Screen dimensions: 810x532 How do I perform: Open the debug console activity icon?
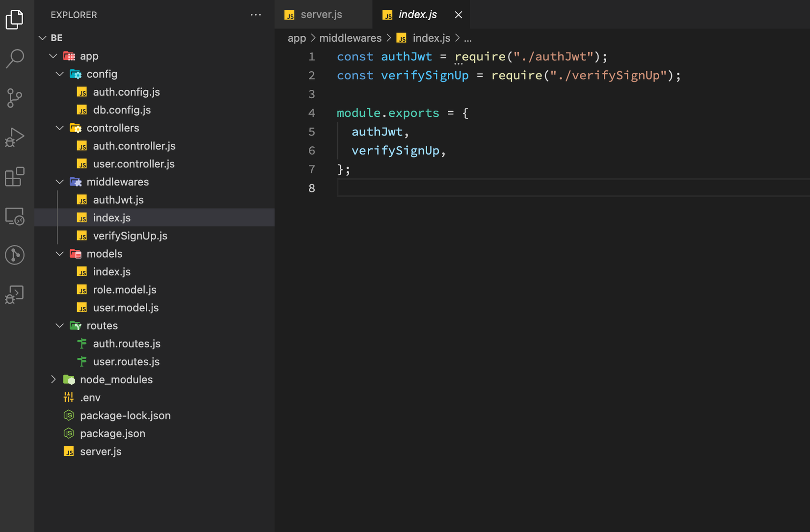15,294
